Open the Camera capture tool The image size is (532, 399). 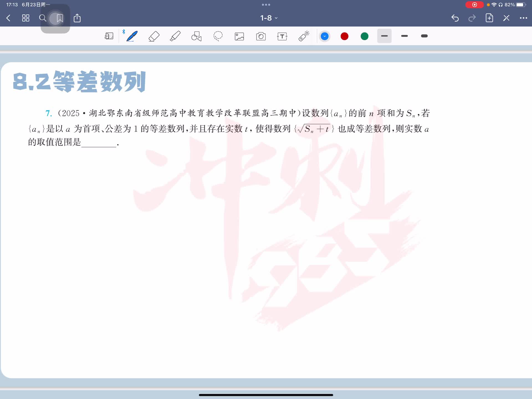click(261, 36)
